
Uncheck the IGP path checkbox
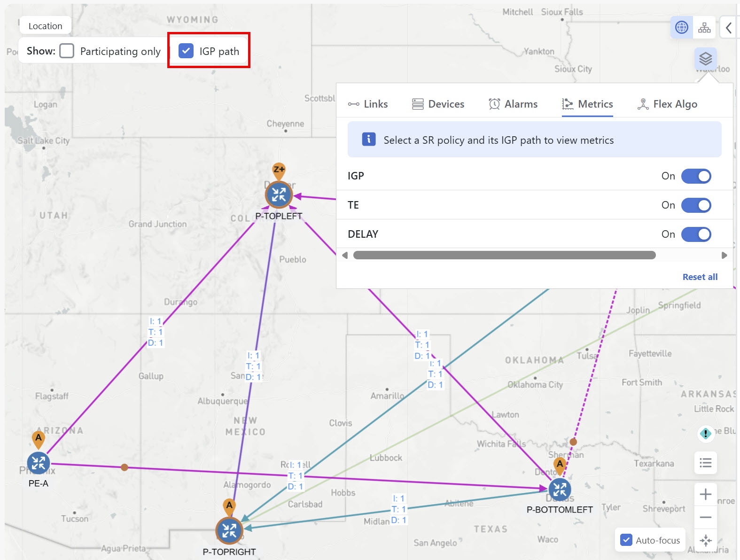pyautogui.click(x=186, y=51)
